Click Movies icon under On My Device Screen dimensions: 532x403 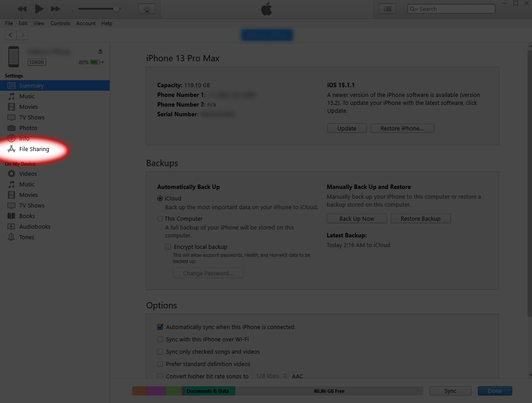(11, 195)
